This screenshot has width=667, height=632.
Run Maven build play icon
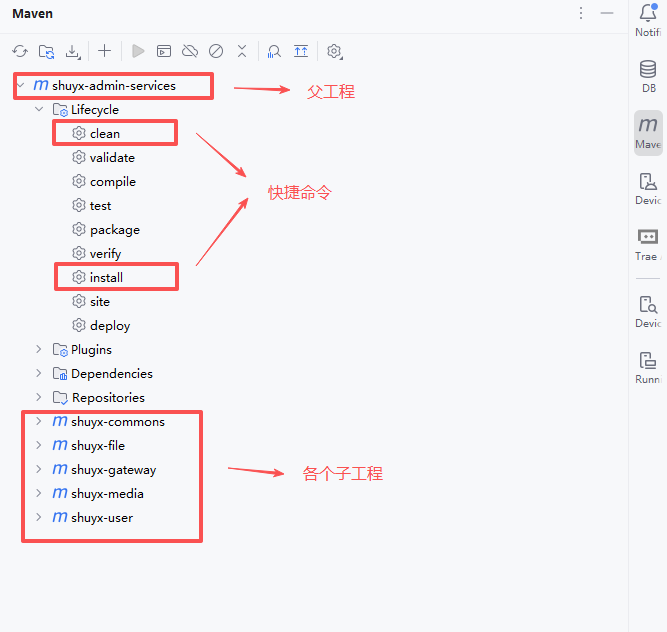point(138,51)
